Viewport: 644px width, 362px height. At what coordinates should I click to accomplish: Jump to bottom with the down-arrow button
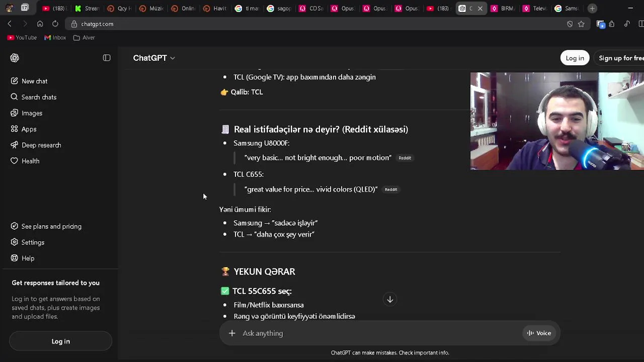(390, 300)
